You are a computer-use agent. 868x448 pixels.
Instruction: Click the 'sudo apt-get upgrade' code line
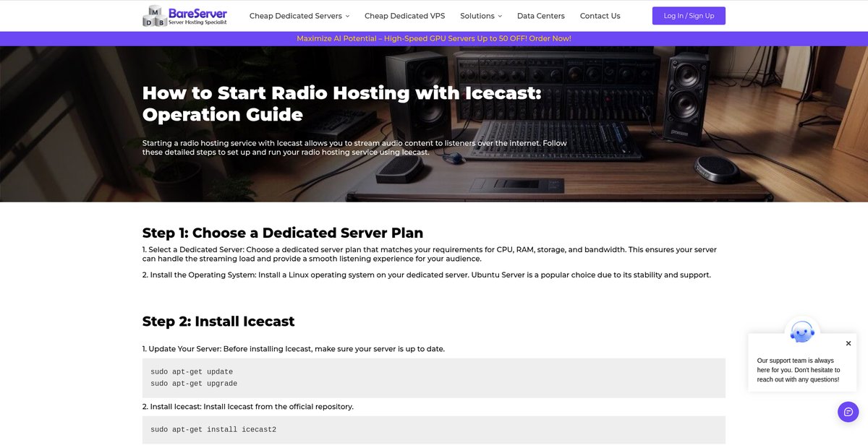click(194, 384)
